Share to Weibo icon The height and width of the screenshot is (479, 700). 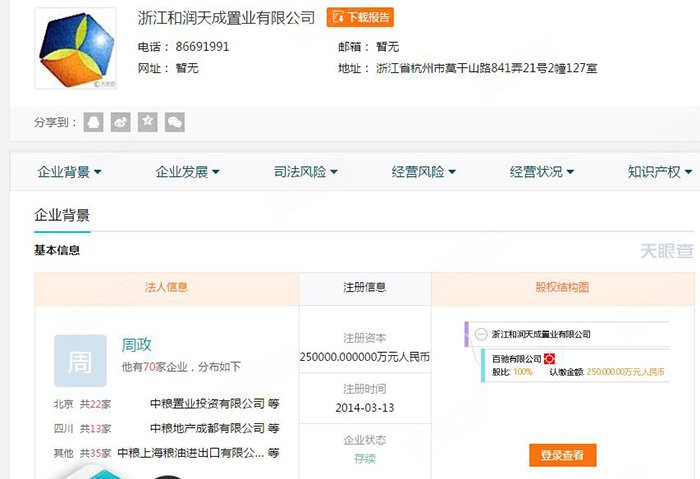tap(121, 122)
